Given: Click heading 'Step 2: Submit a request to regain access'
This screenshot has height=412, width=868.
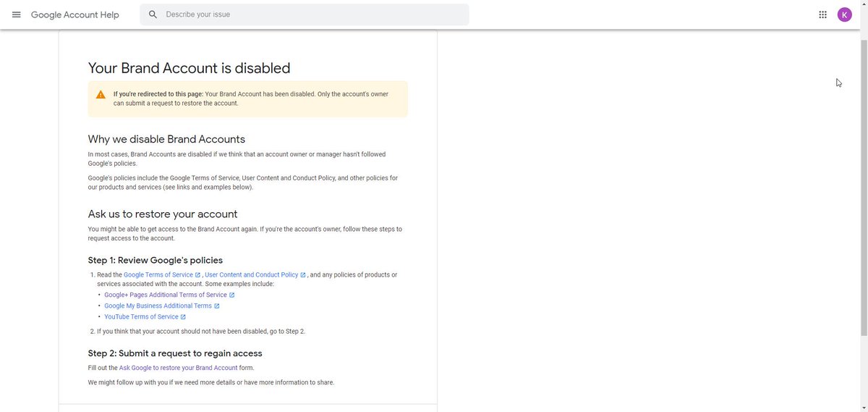Looking at the screenshot, I should [175, 353].
